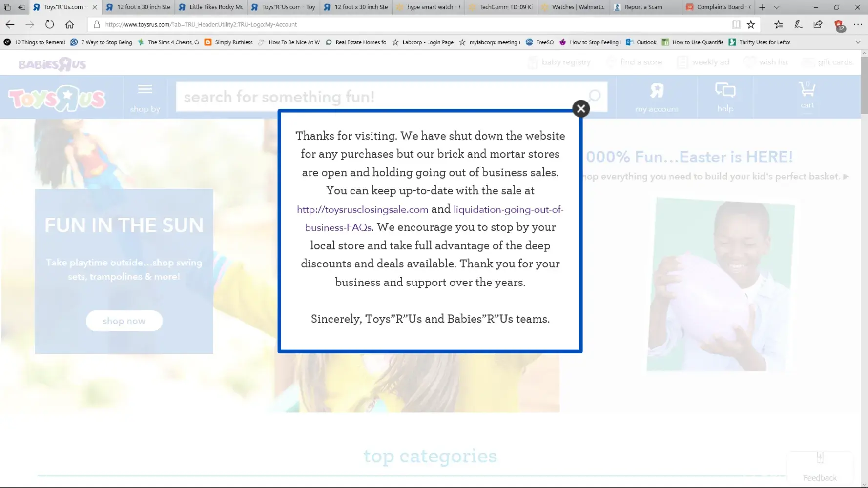Screen dimensions: 868x488
Task: Open browser settings and more menu
Action: tap(858, 24)
